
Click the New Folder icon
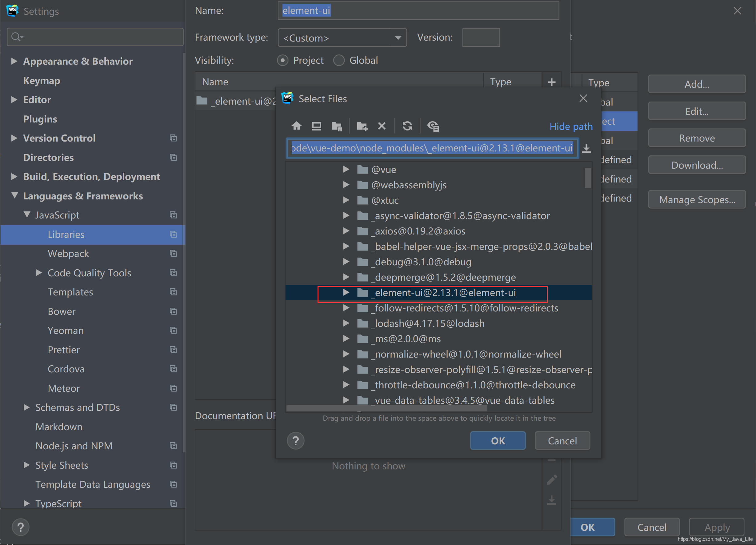pyautogui.click(x=362, y=126)
